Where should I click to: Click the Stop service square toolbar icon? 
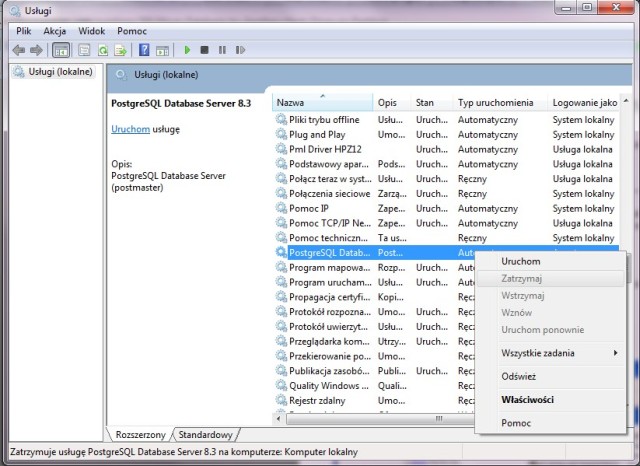(x=204, y=50)
